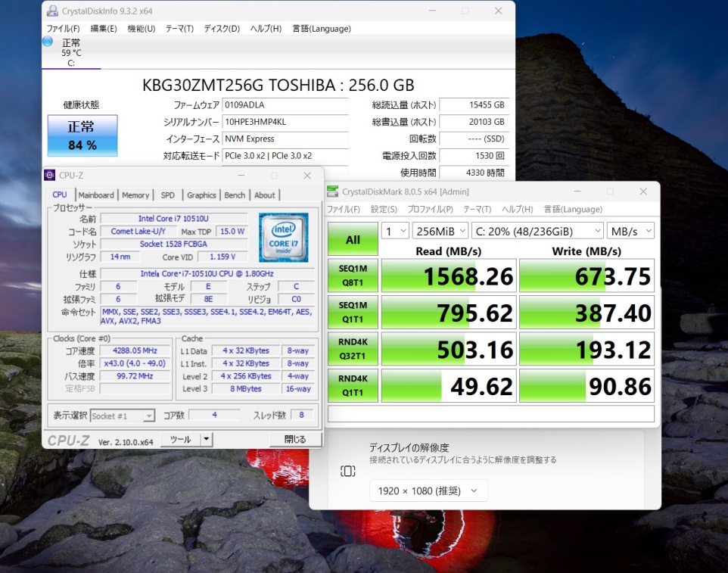Select the CPU tab in CPU-Z
Screen dimensions: 728x573
[x=60, y=195]
